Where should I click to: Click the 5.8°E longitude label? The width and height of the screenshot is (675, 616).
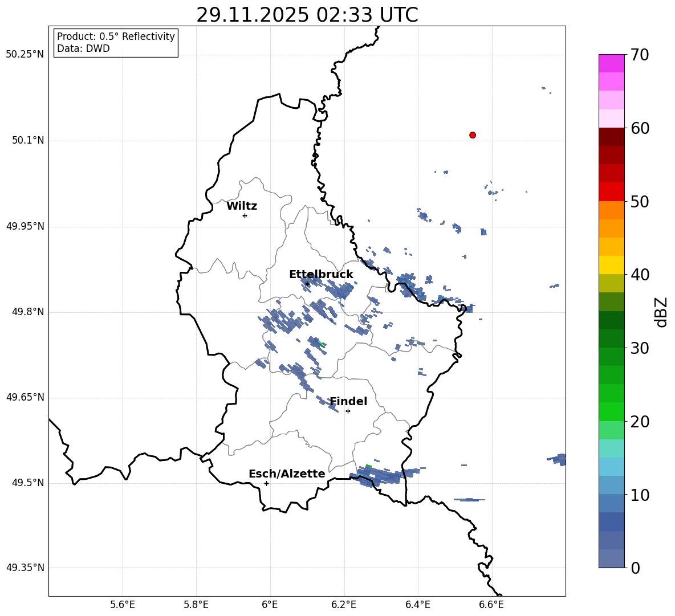[196, 605]
